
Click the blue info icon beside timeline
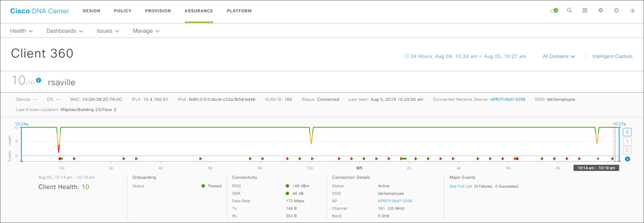[627, 159]
